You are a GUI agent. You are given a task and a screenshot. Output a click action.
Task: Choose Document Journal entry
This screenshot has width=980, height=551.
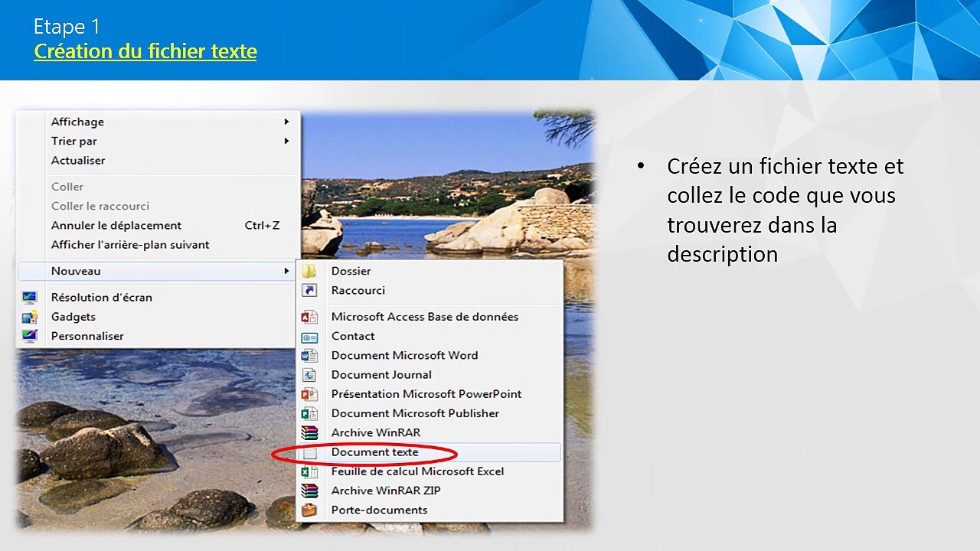pyautogui.click(x=430, y=375)
